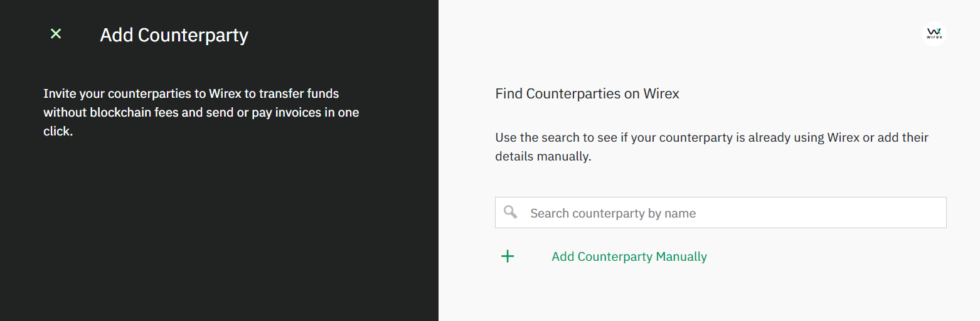This screenshot has height=321, width=980.
Task: Click the green plus icon
Action: click(508, 256)
